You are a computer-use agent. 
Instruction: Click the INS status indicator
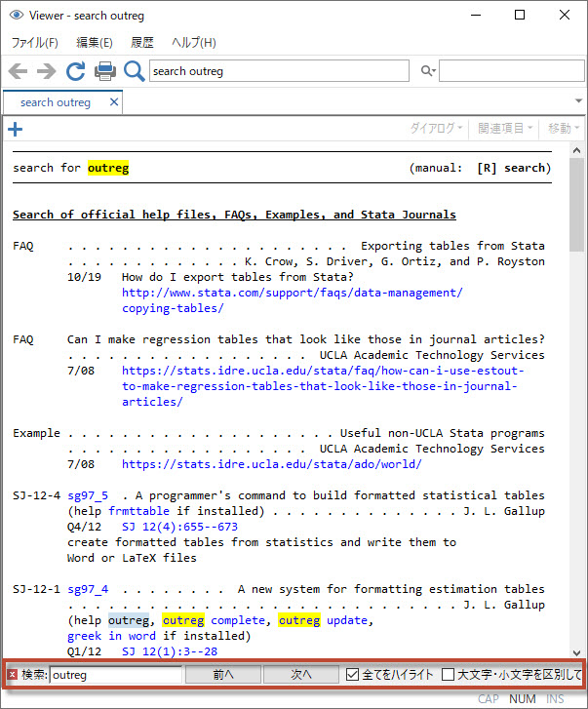point(555,699)
